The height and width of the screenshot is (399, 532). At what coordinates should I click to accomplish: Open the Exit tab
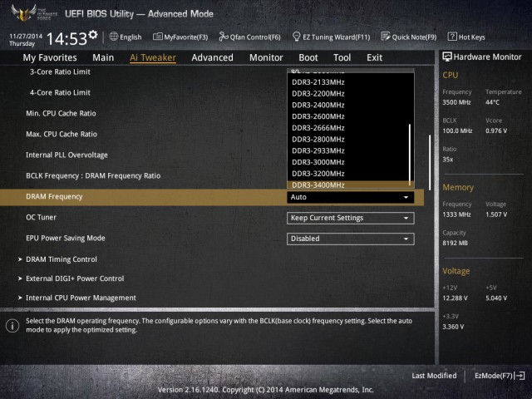point(374,57)
